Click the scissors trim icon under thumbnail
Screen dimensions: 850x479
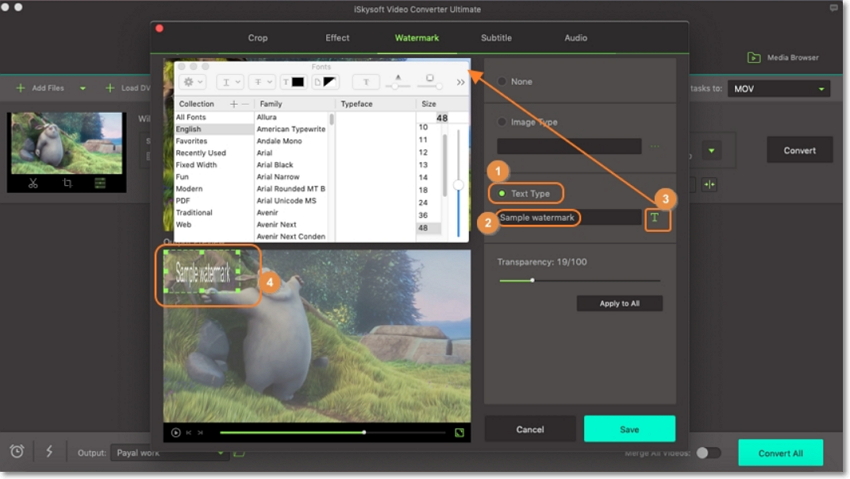pyautogui.click(x=33, y=183)
